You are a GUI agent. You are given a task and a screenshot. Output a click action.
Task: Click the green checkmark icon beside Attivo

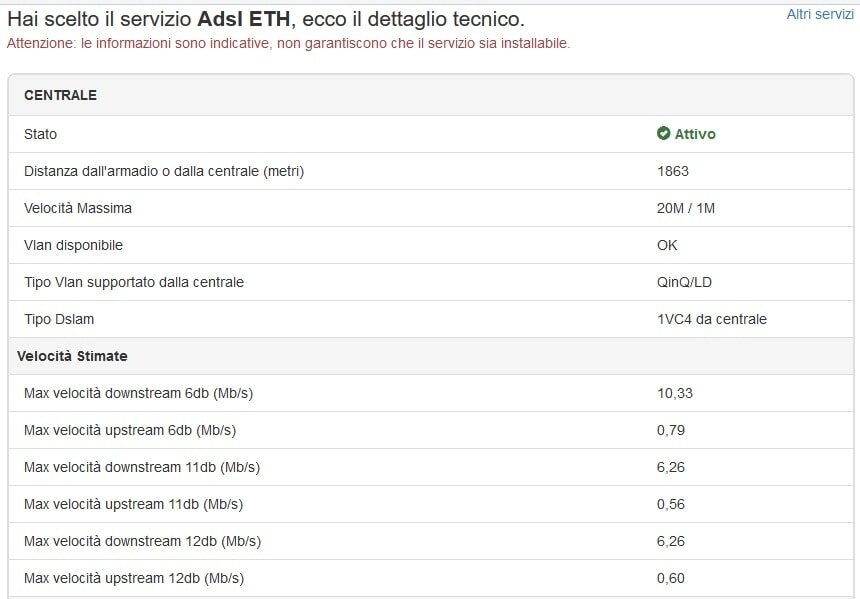pyautogui.click(x=663, y=134)
